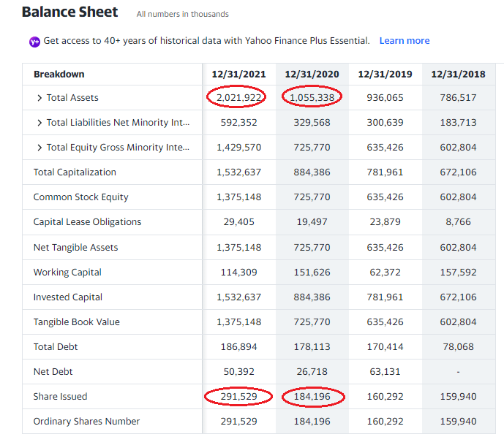Click circled Share Issued value 184,196
Screen dimensions: 504x445
(x=312, y=397)
